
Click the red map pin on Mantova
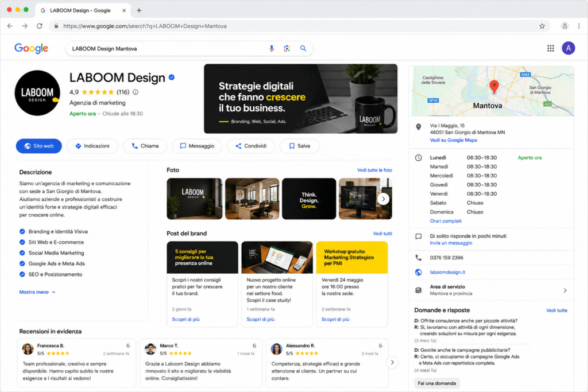tap(494, 87)
